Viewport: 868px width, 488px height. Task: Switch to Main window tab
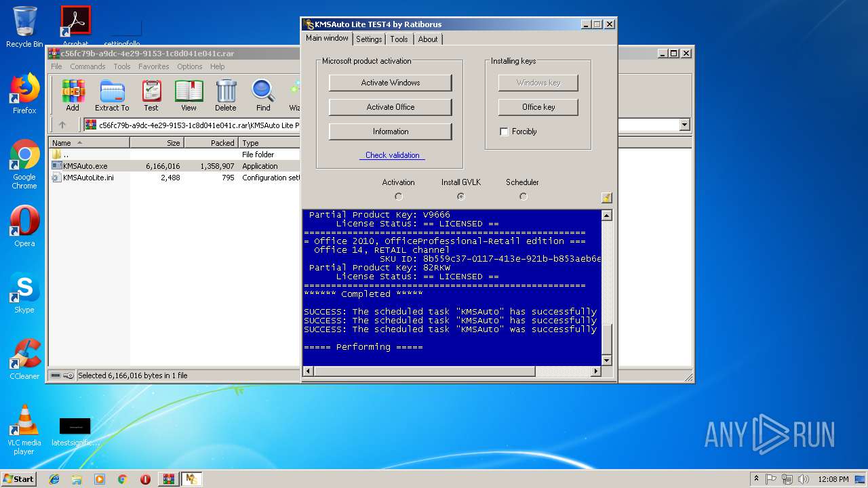[x=327, y=38]
